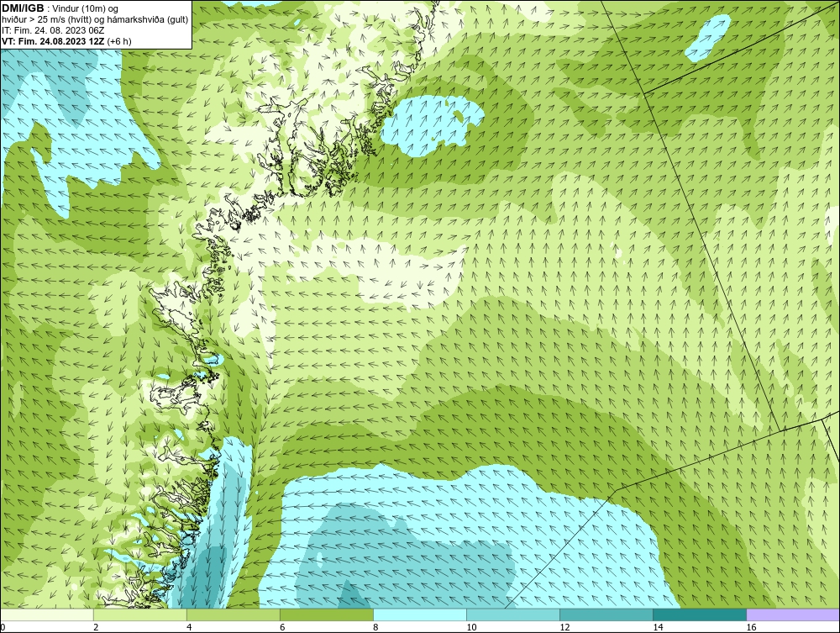Click the '12' color scale label

click(x=564, y=627)
